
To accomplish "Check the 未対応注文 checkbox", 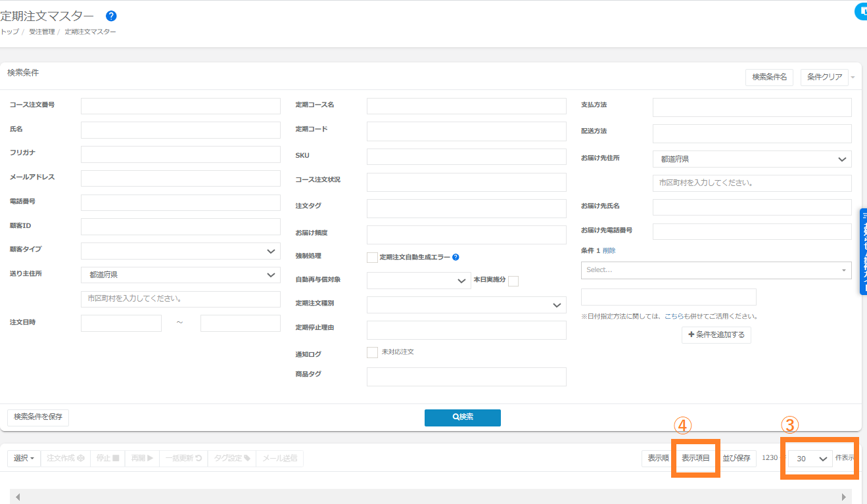I will coord(372,352).
